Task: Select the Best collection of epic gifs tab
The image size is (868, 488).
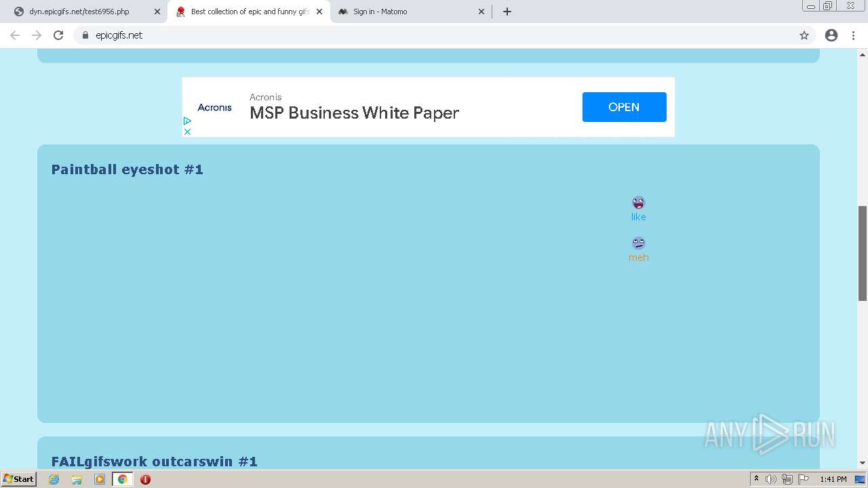Action: (x=248, y=12)
